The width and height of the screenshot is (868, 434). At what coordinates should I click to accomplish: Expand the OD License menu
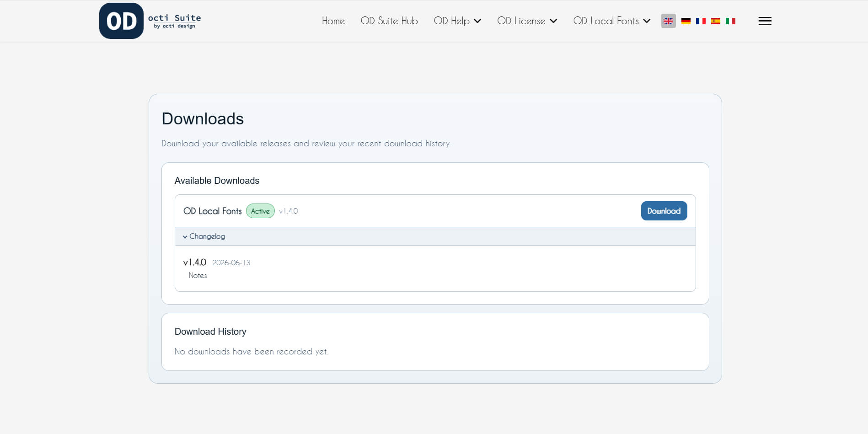click(527, 21)
